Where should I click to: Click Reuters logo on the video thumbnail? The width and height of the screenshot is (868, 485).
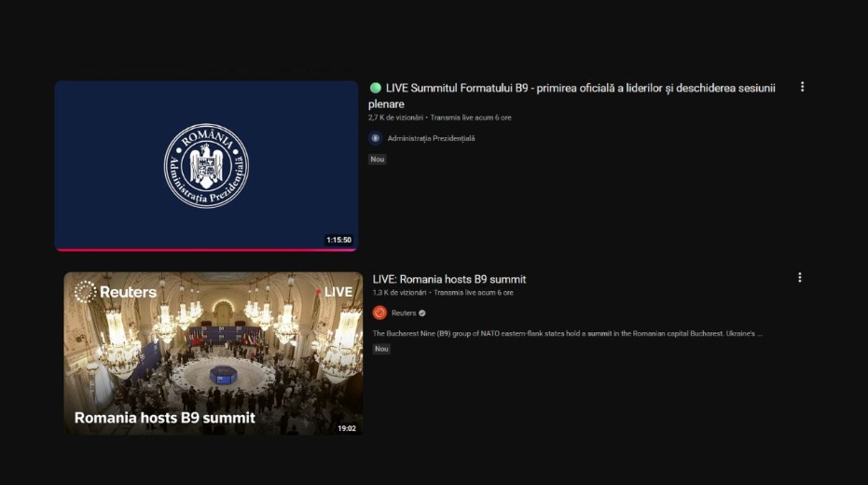point(116,292)
